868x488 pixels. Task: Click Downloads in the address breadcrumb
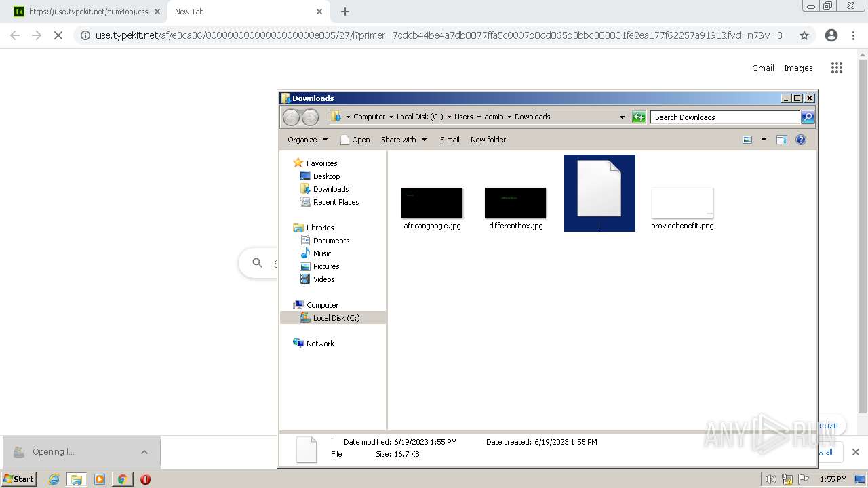[x=532, y=117]
